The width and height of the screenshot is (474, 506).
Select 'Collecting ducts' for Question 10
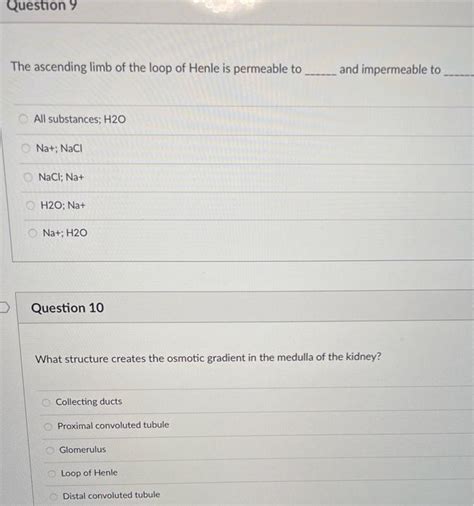coord(46,402)
